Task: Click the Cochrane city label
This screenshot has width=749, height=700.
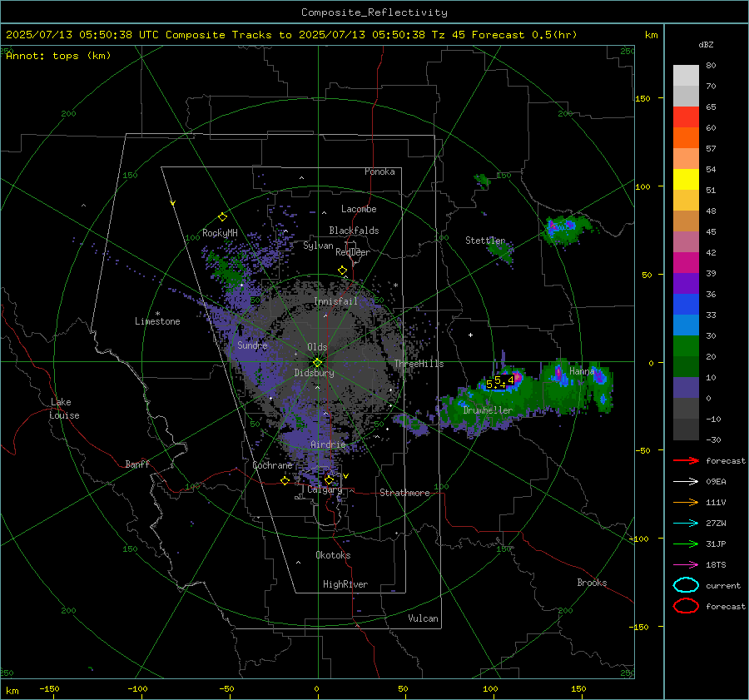Action: click(272, 465)
